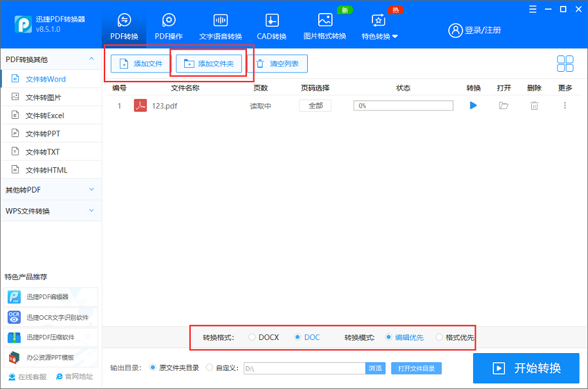Select 文件转TXT in the sidebar
Screen dimensions: 588x389
point(52,152)
